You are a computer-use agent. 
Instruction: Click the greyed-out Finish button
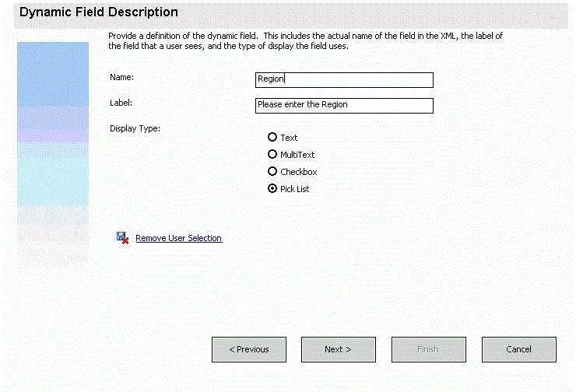(x=429, y=349)
